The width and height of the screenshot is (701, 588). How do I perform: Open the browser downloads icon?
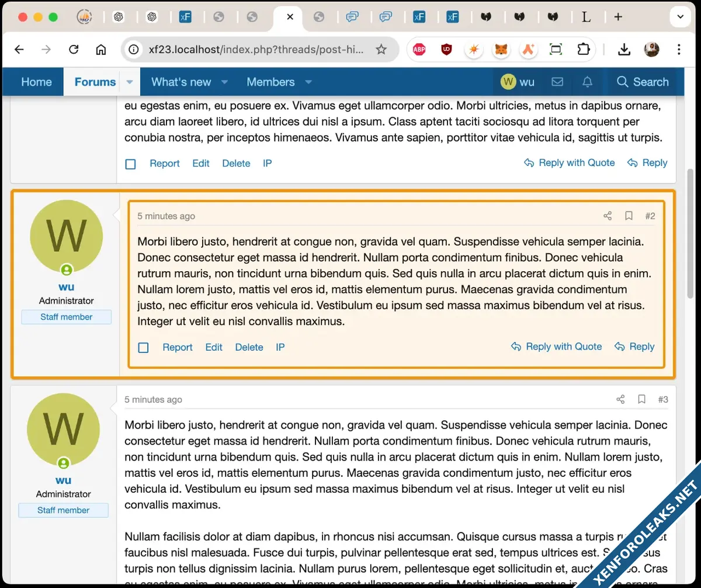[624, 50]
